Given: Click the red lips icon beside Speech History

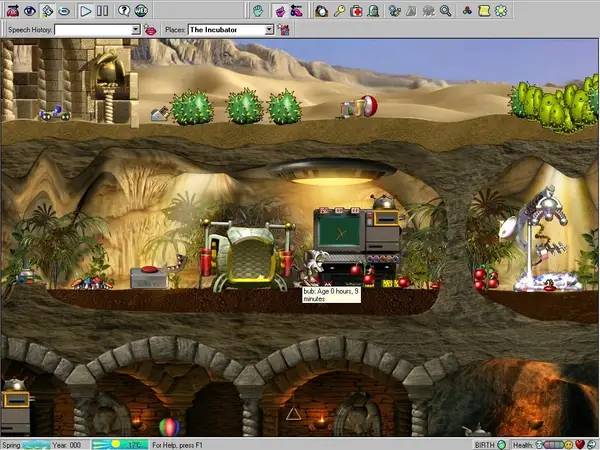Looking at the screenshot, I should tap(151, 30).
